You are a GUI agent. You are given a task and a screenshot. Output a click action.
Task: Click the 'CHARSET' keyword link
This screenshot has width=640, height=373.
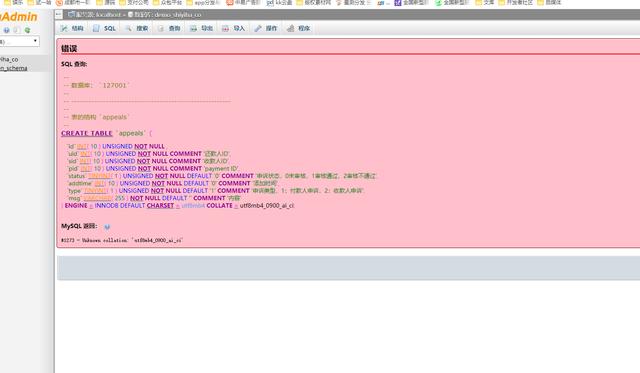point(160,206)
